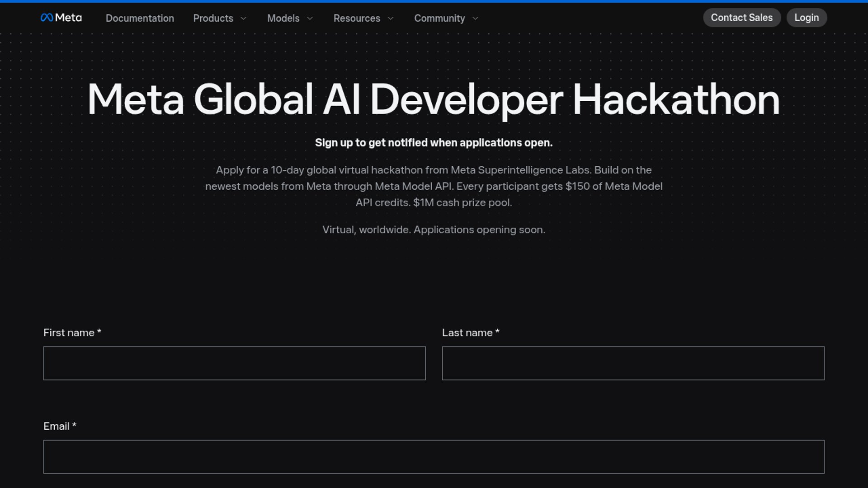
Task: Expand the Community chevron arrow
Action: [x=475, y=19]
